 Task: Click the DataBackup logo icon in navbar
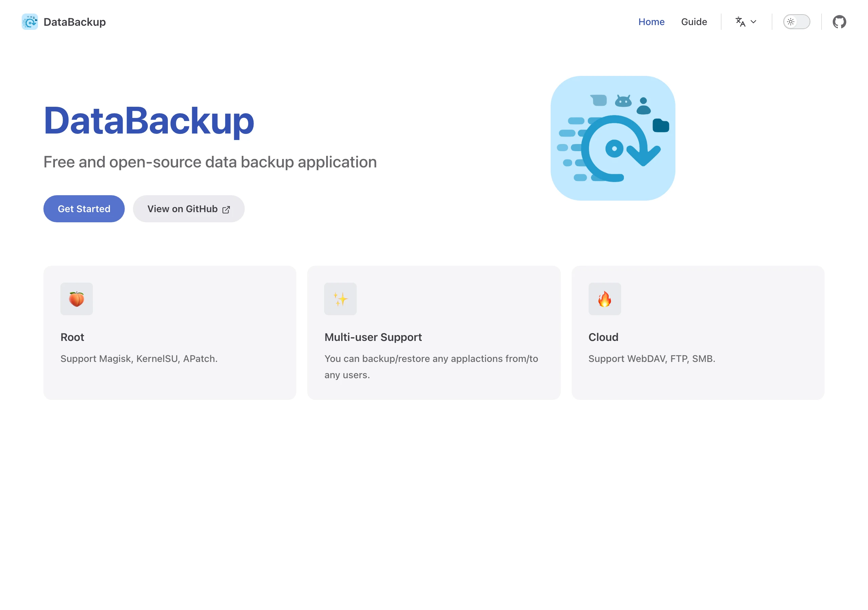click(29, 22)
